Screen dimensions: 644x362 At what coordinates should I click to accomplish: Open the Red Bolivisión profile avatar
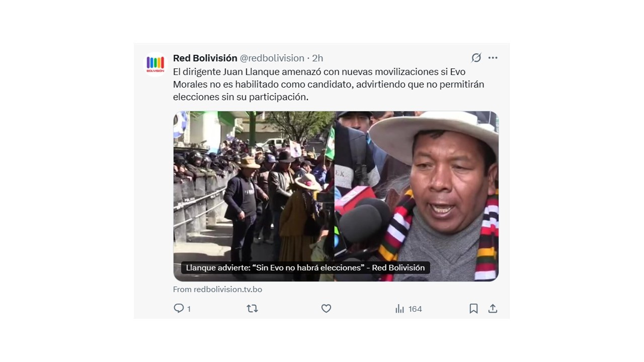click(155, 64)
